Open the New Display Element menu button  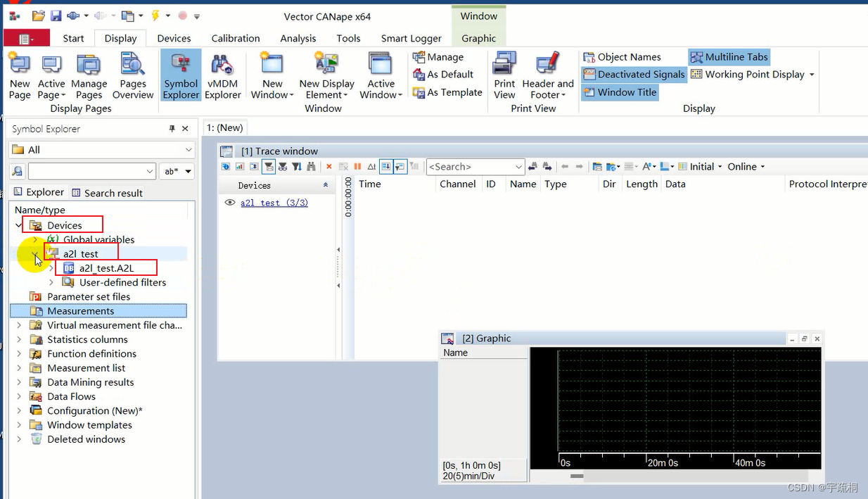pyautogui.click(x=327, y=76)
